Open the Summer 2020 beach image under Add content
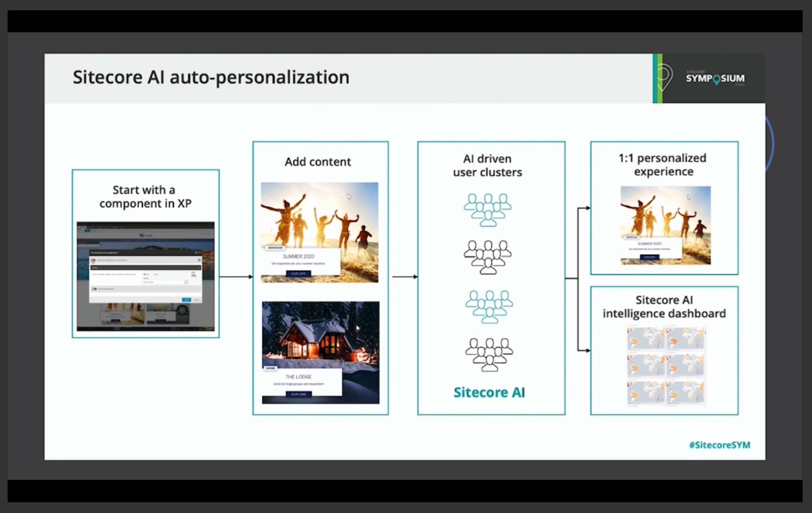Viewport: 812px width, 513px height. pyautogui.click(x=319, y=232)
